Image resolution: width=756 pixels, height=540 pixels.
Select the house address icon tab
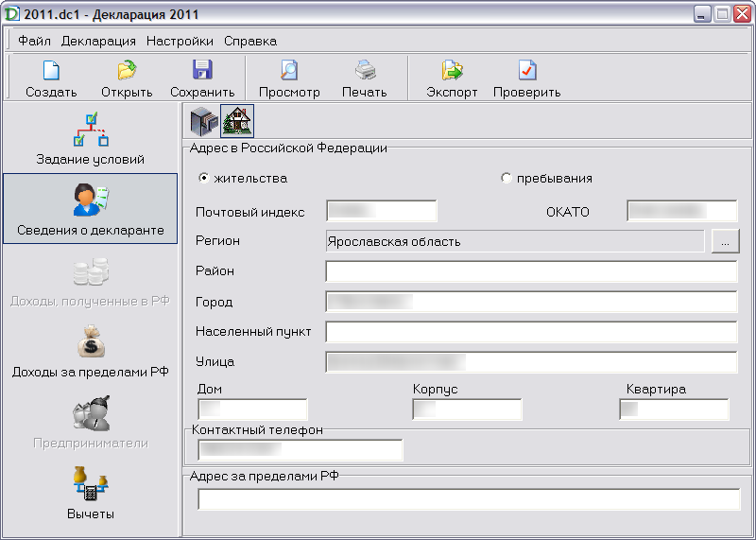(x=237, y=121)
